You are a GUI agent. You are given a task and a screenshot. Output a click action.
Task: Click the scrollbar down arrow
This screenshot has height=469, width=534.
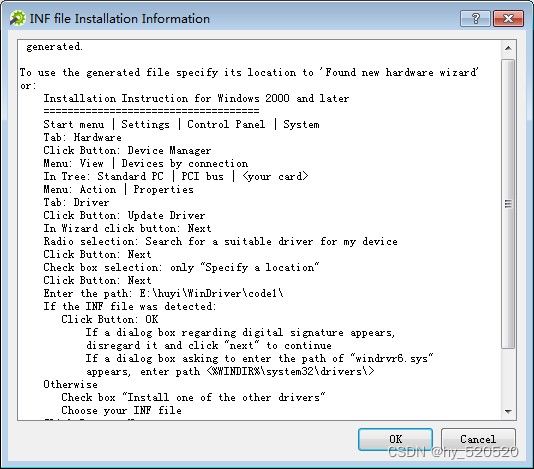[508, 412]
